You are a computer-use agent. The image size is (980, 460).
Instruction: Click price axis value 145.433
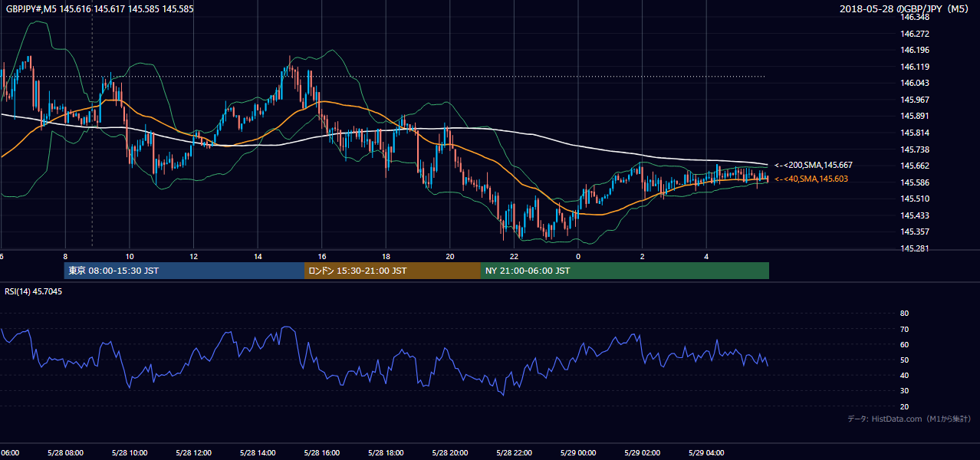pyautogui.click(x=914, y=215)
